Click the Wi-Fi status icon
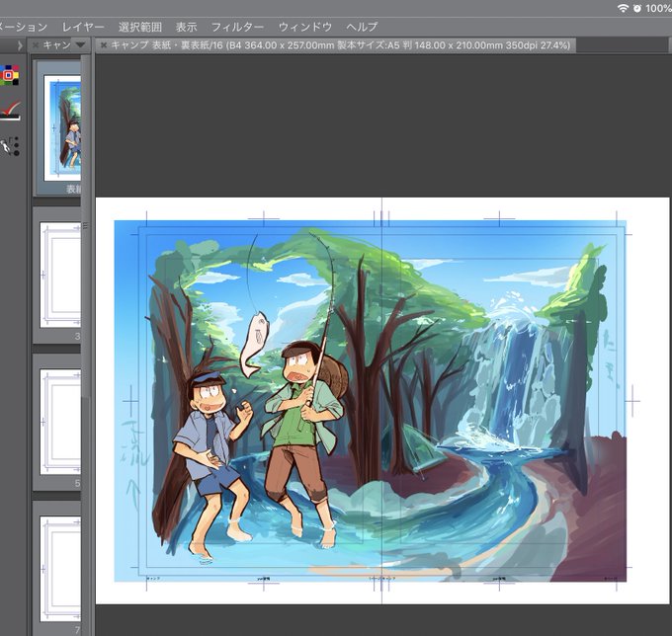The height and width of the screenshot is (636, 672). click(x=623, y=8)
